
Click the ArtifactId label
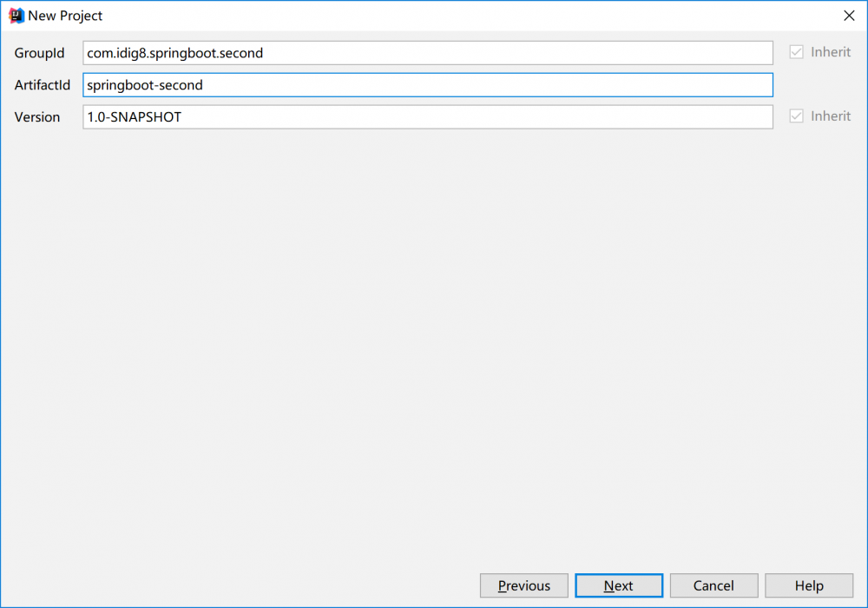[x=42, y=85]
